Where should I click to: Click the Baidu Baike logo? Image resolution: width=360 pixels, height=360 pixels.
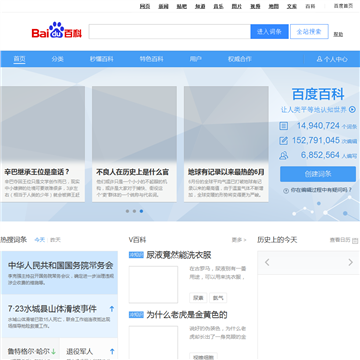click(57, 30)
